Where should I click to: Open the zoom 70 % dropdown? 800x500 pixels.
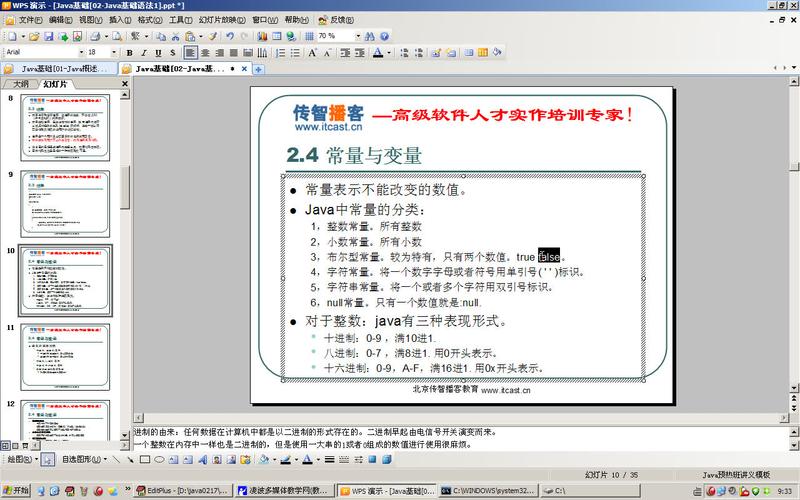pyautogui.click(x=358, y=36)
